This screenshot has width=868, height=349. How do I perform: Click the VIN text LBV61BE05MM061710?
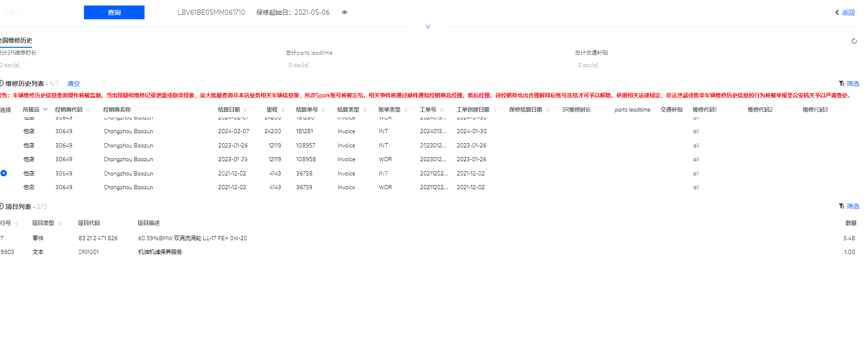coord(211,12)
